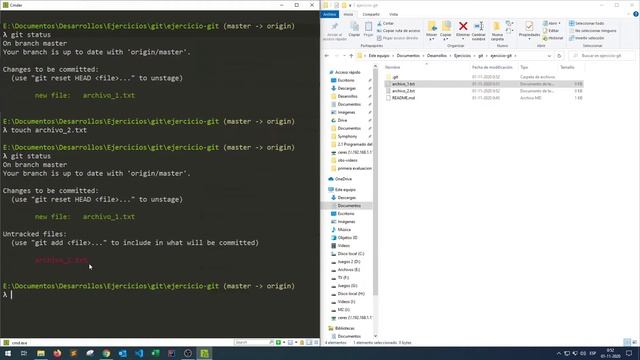Click Editar in the Abrir group

pos(551,31)
